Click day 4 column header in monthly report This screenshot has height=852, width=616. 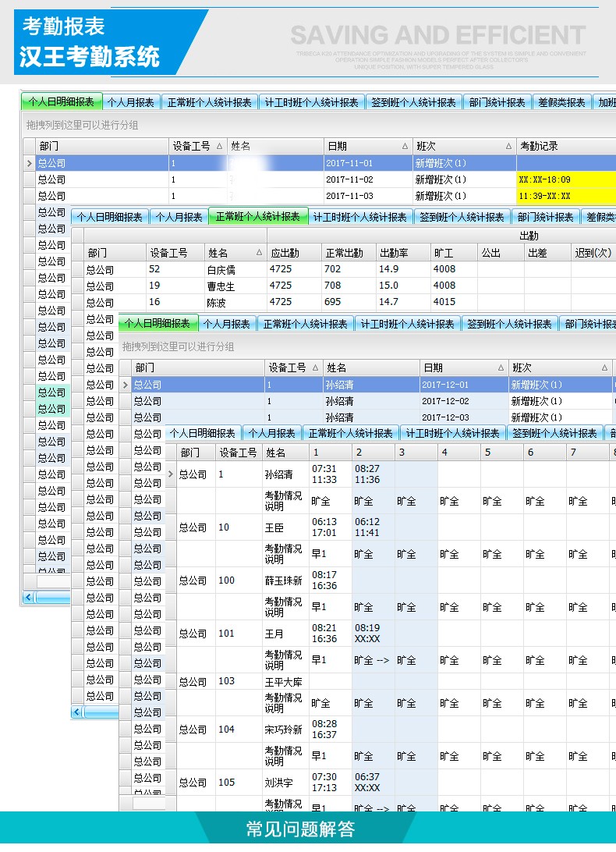tap(459, 452)
